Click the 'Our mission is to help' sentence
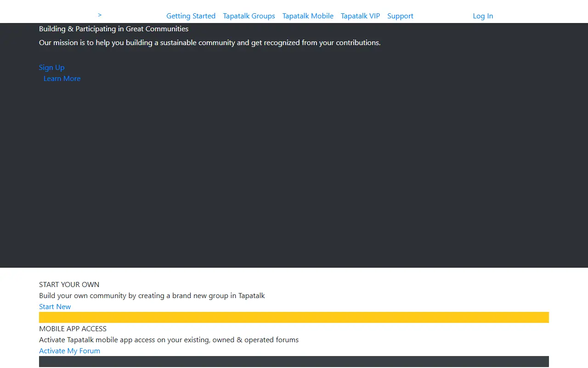The width and height of the screenshot is (588, 368). click(209, 43)
